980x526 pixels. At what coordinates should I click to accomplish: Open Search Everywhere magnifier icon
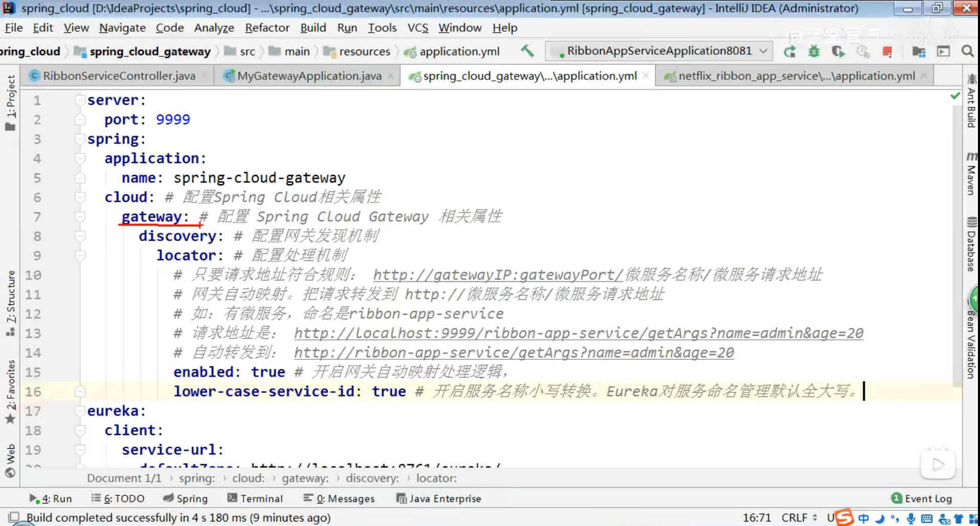[967, 51]
